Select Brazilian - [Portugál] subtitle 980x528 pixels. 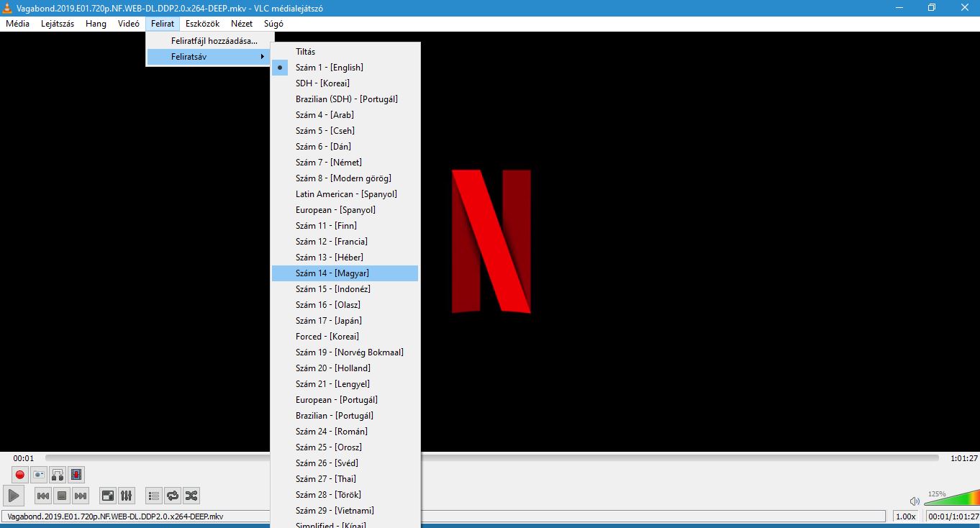(x=345, y=416)
